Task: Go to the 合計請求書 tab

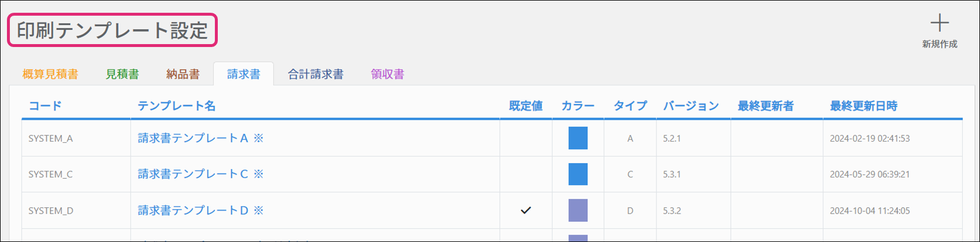Action: click(x=316, y=74)
